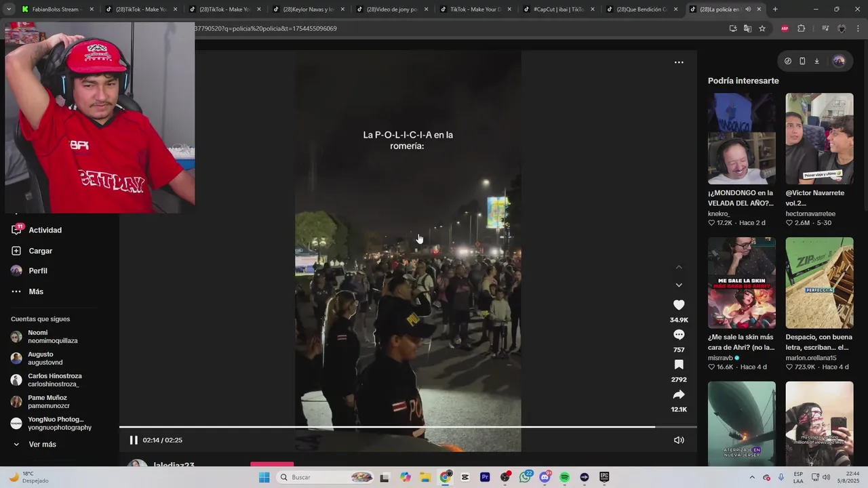The image size is (868, 488).
Task: Open the ABP Adblock Plus extension
Action: 785,28
